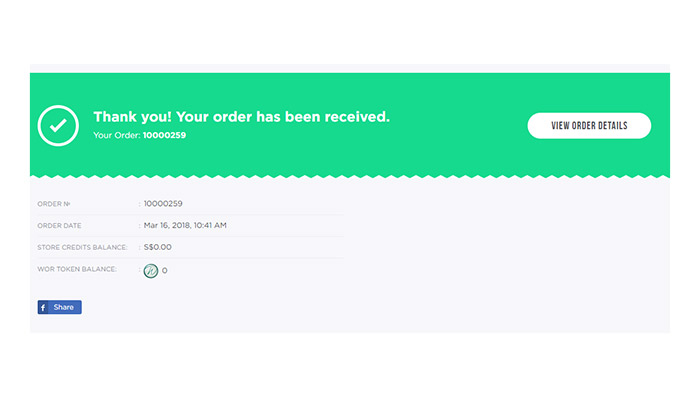Select the token balance value 0
700x400 pixels.
pos(165,271)
